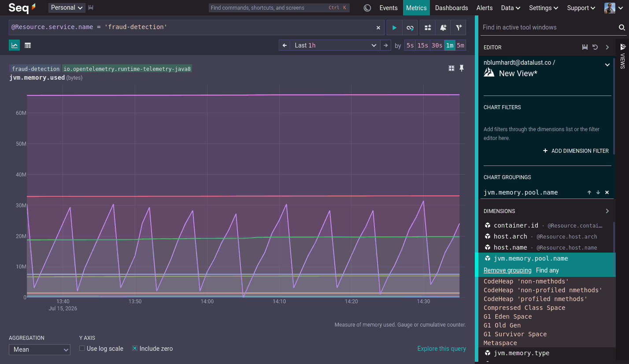Click the save workspace disk icon beside Personal
The height and width of the screenshot is (364, 629).
pos(91,7)
